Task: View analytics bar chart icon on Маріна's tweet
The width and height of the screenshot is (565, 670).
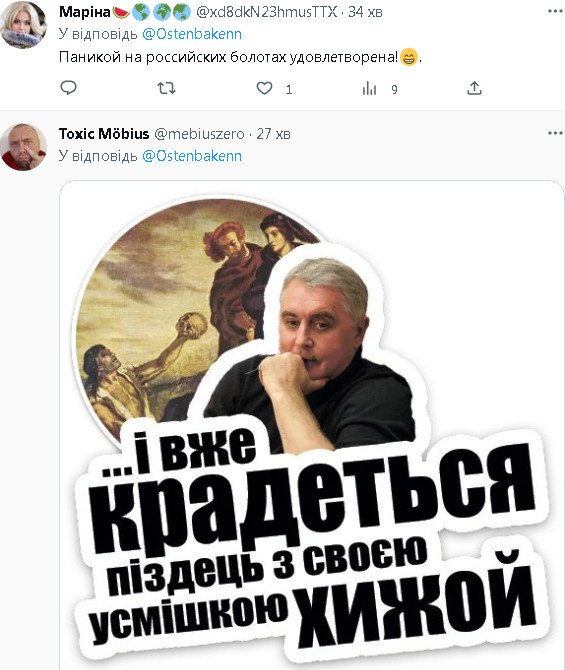Action: [369, 89]
